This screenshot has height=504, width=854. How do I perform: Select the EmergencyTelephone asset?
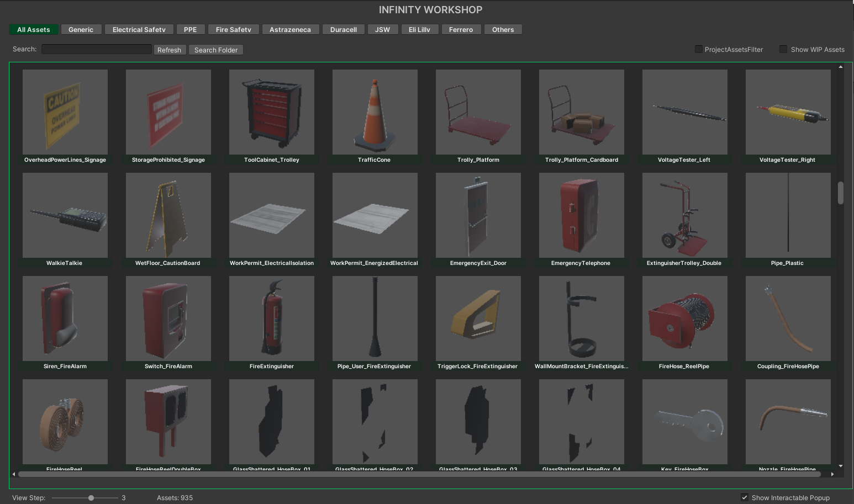(x=581, y=215)
